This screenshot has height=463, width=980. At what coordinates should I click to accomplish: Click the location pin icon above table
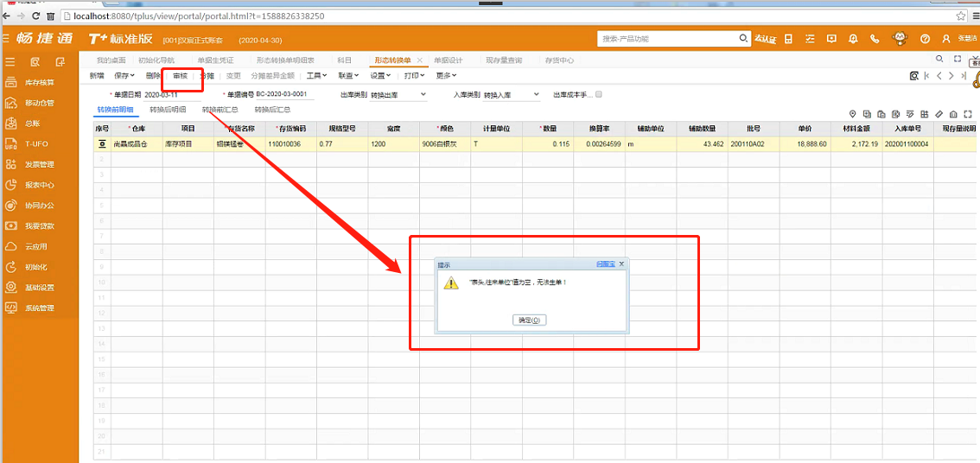pyautogui.click(x=852, y=114)
